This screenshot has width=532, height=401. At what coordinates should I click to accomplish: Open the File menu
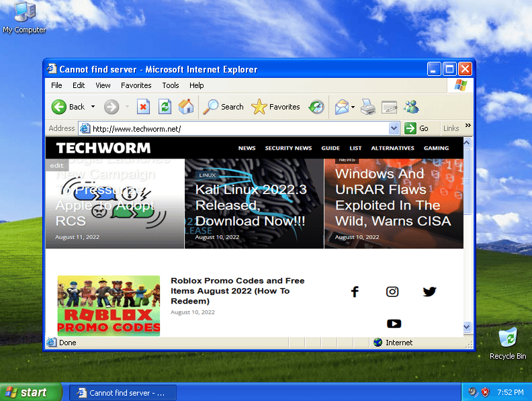click(56, 85)
